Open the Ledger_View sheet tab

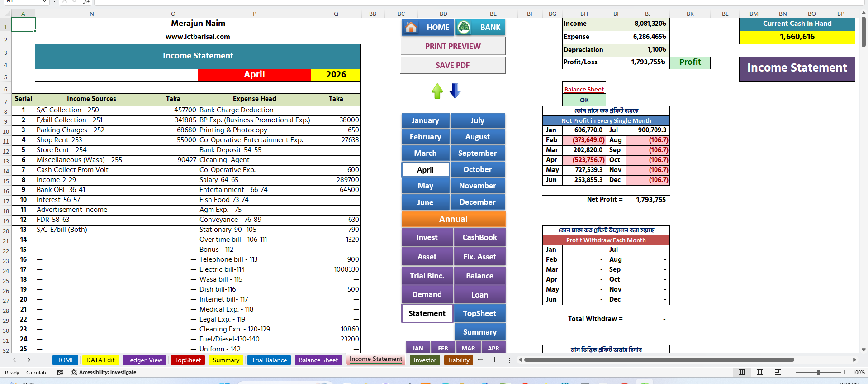[145, 360]
